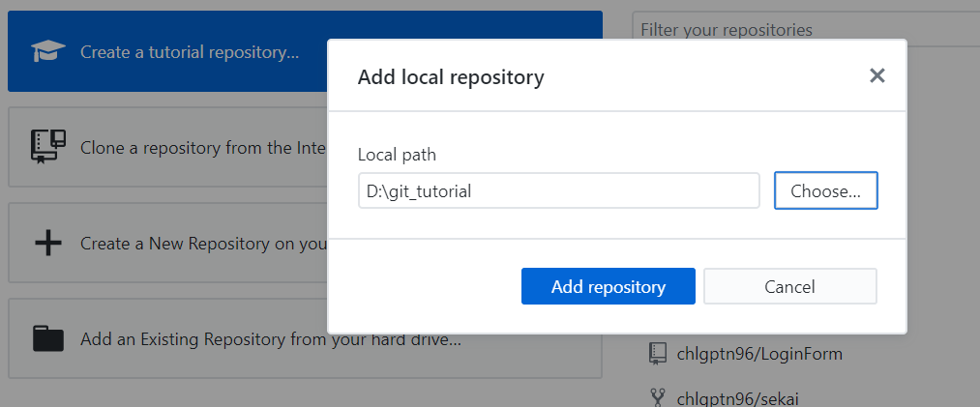
Task: Click the Add repository button
Action: pos(609,286)
